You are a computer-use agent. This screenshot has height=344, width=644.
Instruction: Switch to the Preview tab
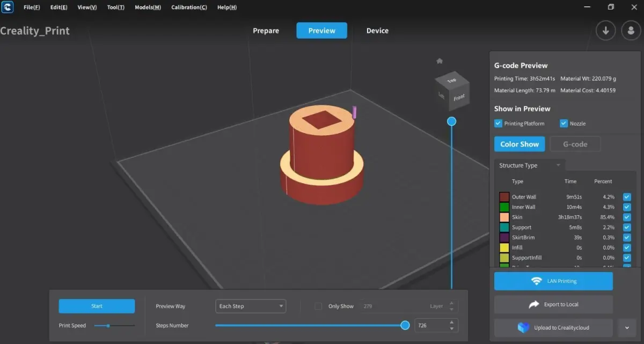(x=322, y=31)
